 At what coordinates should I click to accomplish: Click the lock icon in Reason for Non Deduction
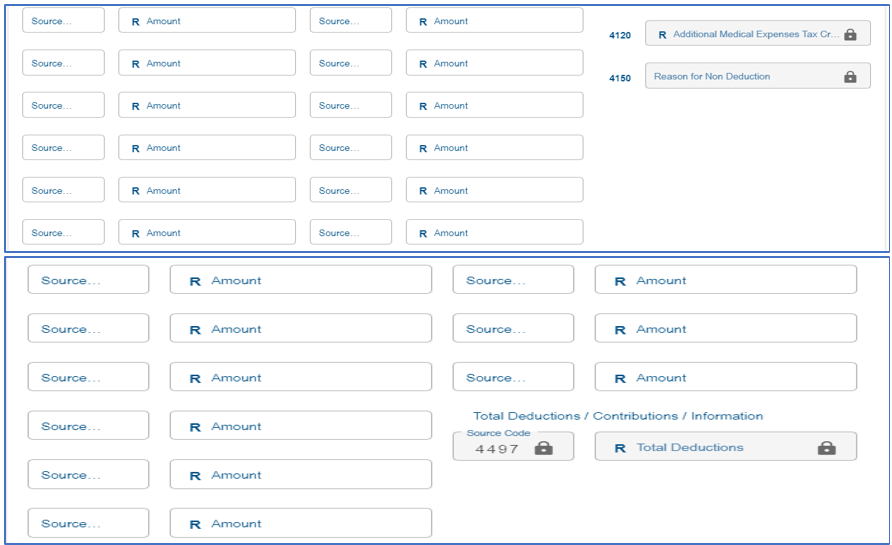[x=850, y=77]
